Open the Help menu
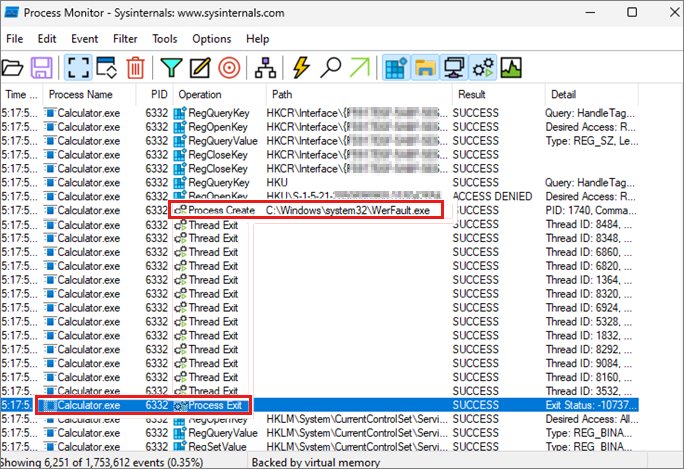684x469 pixels. coord(257,39)
